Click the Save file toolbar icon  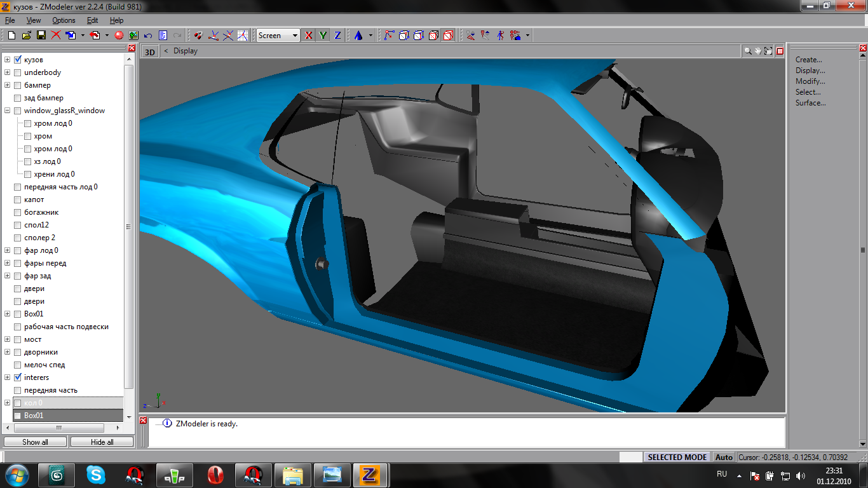pos(41,36)
